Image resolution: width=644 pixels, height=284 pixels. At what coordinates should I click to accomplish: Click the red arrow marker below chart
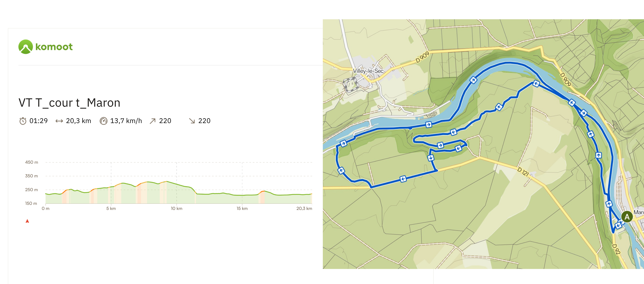click(27, 221)
